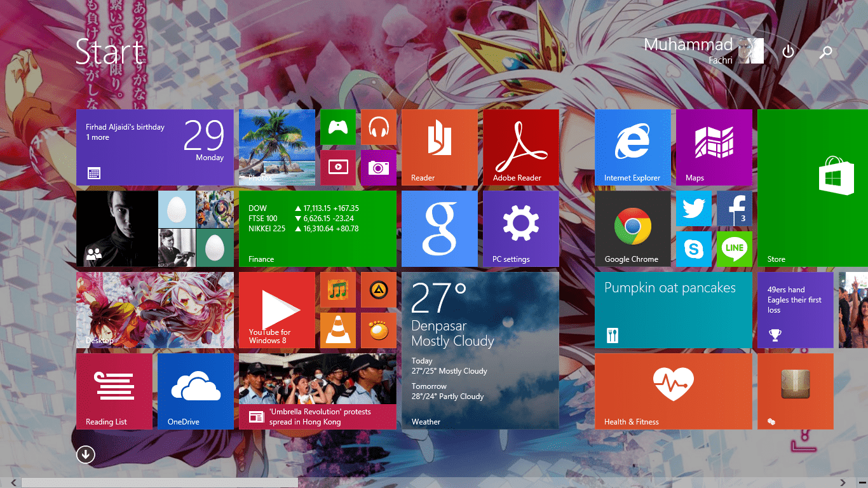Open the LINE messenger tile

coord(734,249)
